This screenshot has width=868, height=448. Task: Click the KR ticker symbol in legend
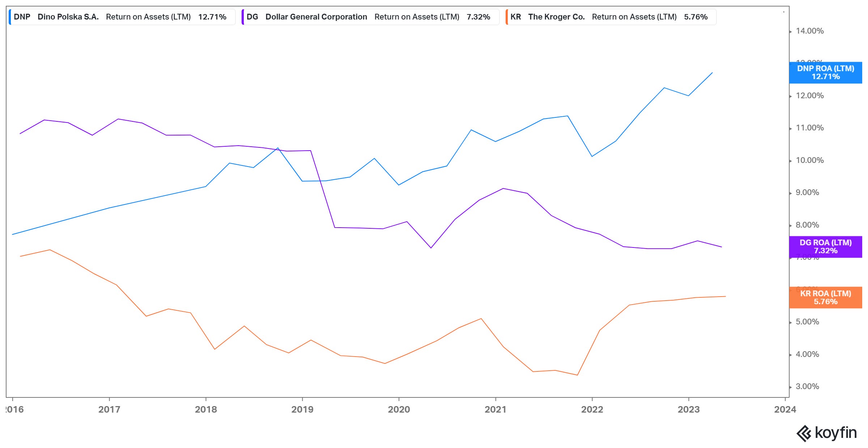point(516,17)
